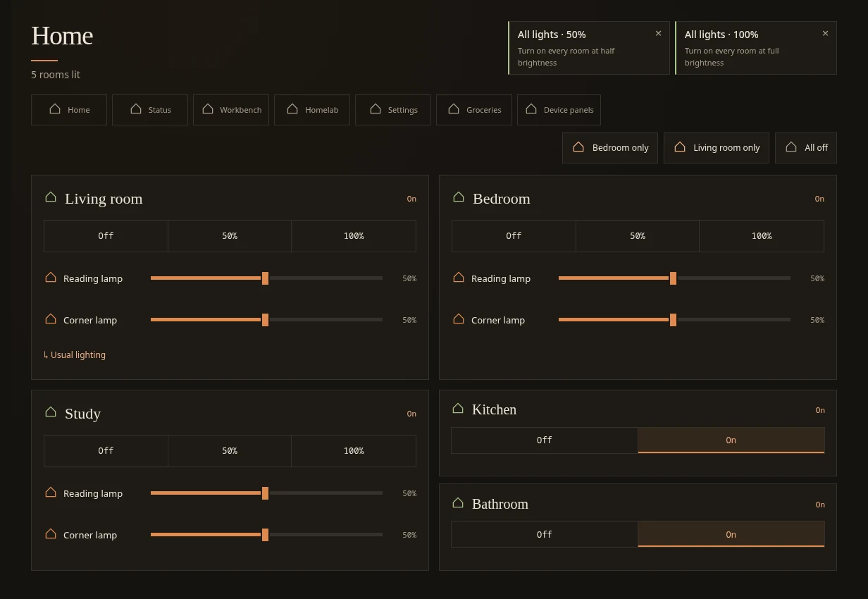868x599 pixels.
Task: Turn the Bathroom light Off
Action: pyautogui.click(x=545, y=535)
